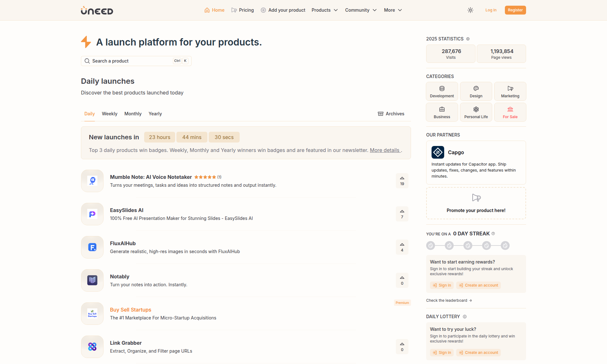
Task: Upvote the Notably product
Action: (x=402, y=280)
